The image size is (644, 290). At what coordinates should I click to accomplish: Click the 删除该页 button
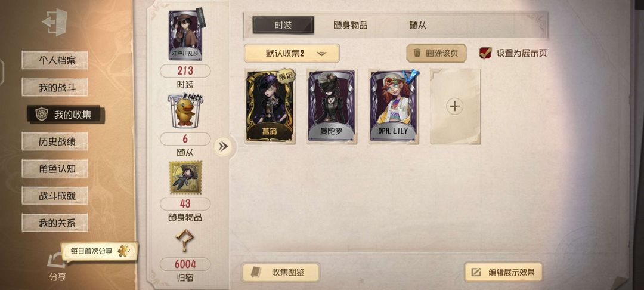(x=436, y=53)
